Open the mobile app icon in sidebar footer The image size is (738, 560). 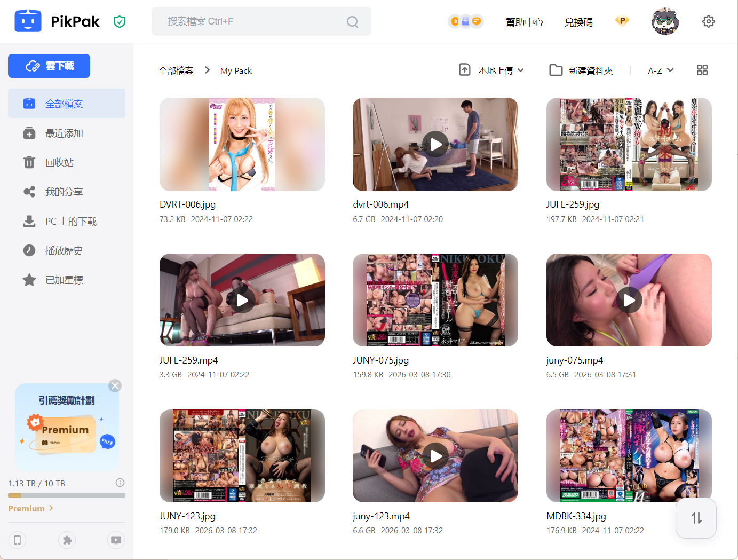pyautogui.click(x=17, y=540)
